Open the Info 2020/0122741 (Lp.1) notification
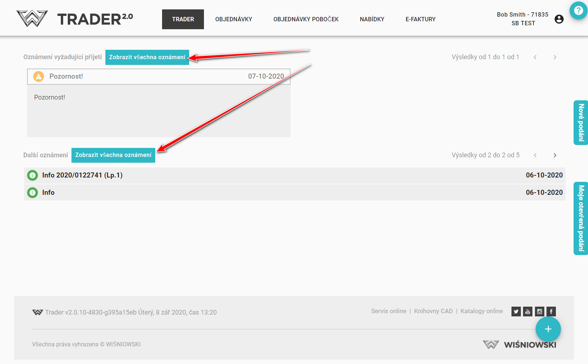588x364 pixels. click(x=82, y=175)
